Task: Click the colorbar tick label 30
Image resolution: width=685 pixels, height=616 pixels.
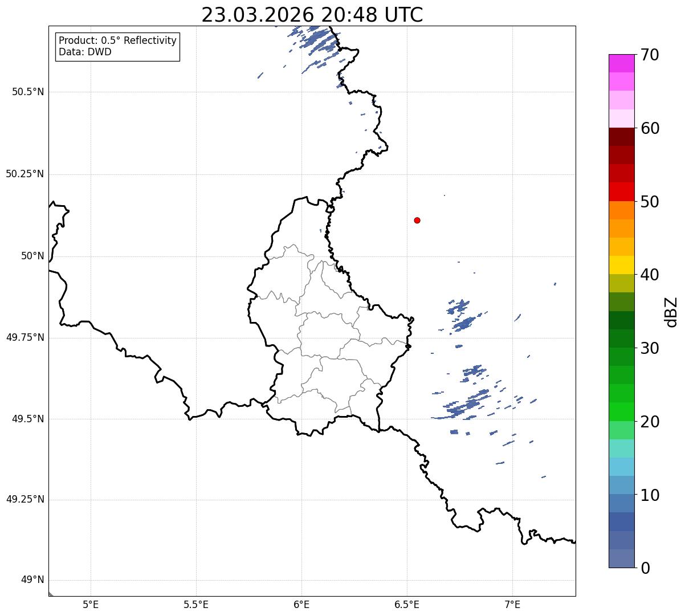Action: (x=650, y=348)
